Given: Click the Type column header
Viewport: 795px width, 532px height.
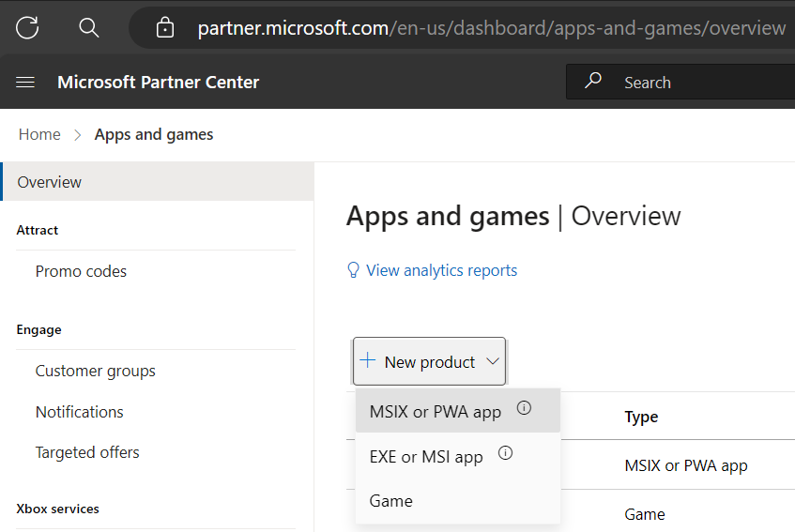Looking at the screenshot, I should 641,417.
